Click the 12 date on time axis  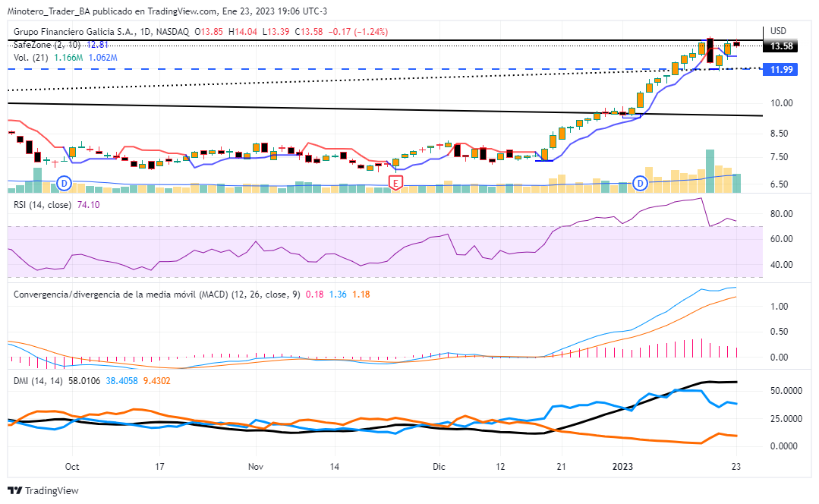click(500, 466)
